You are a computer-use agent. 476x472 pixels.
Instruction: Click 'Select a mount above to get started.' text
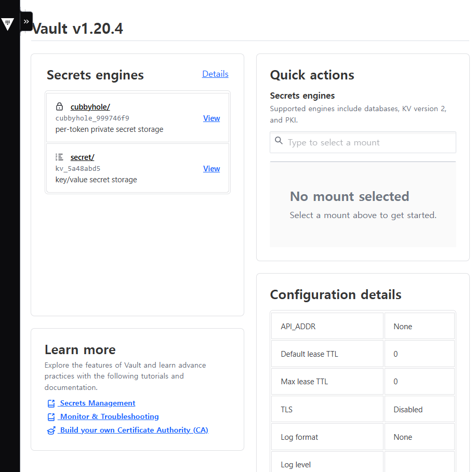pyautogui.click(x=363, y=215)
